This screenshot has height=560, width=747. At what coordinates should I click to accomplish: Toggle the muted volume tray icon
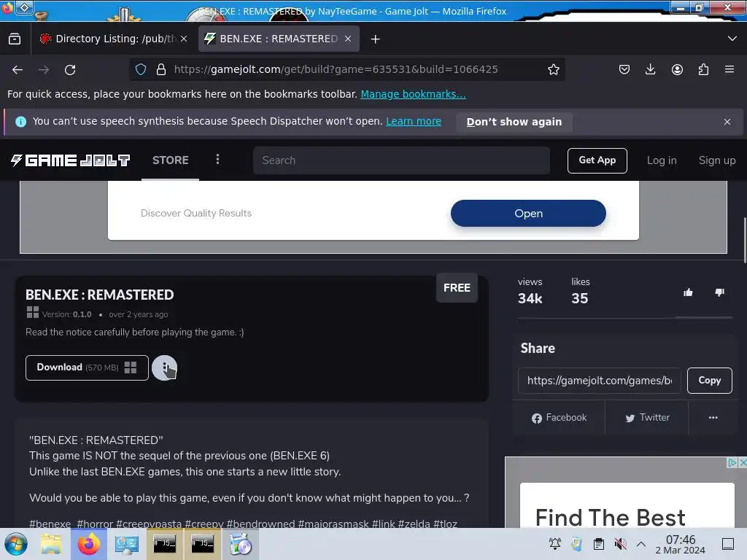620,544
